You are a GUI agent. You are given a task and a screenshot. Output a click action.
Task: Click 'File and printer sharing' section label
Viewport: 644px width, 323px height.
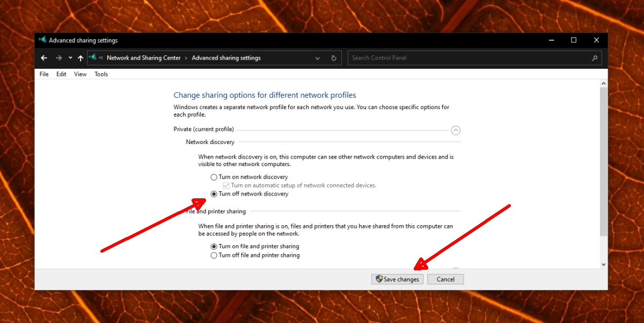(x=216, y=212)
